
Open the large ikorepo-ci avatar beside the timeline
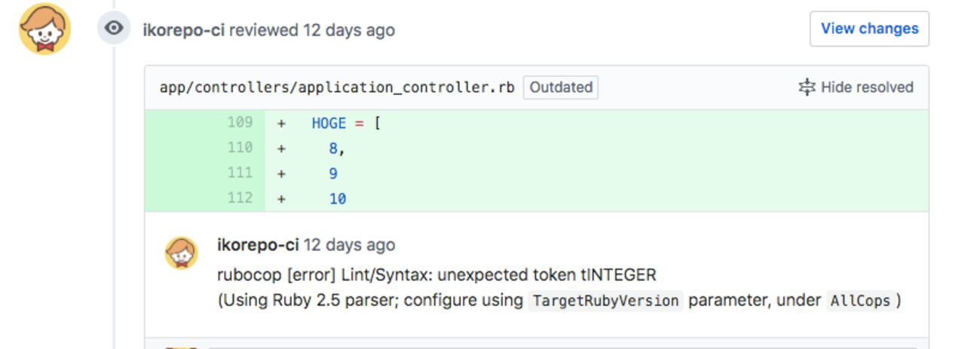point(44,29)
